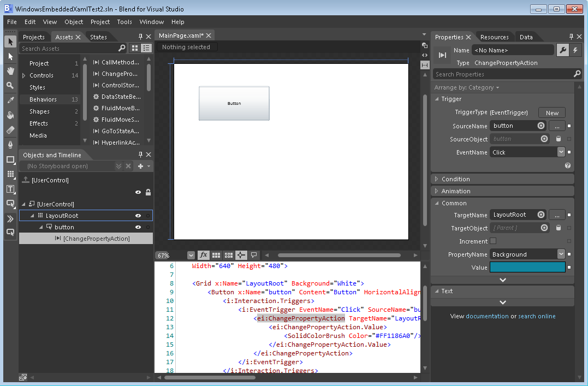Close the storyboard X icon
The image size is (588, 386).
pos(128,166)
